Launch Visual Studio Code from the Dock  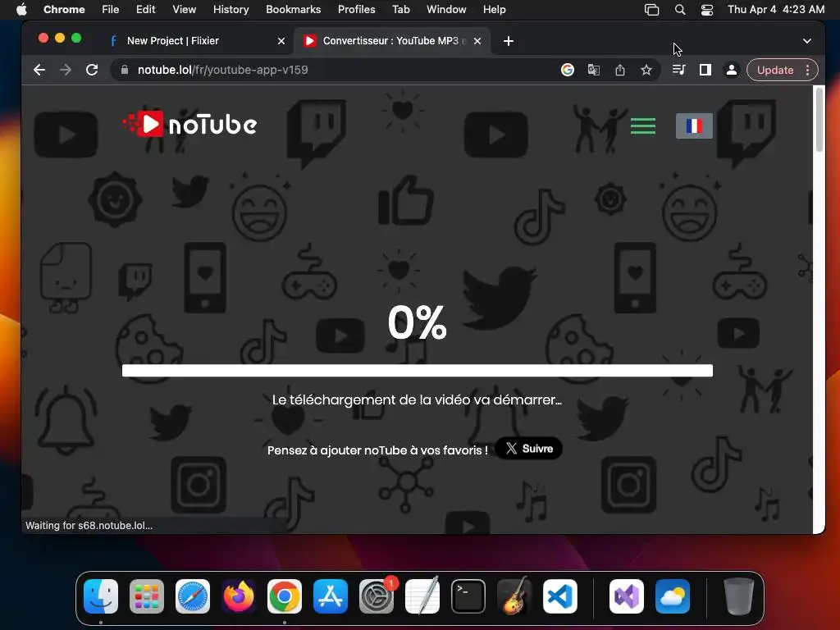click(559, 596)
